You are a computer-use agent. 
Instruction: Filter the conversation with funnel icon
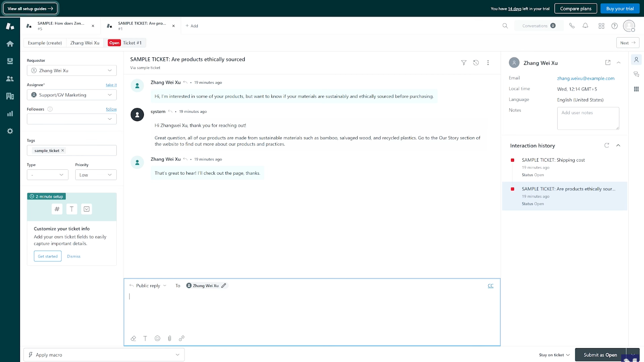[464, 63]
